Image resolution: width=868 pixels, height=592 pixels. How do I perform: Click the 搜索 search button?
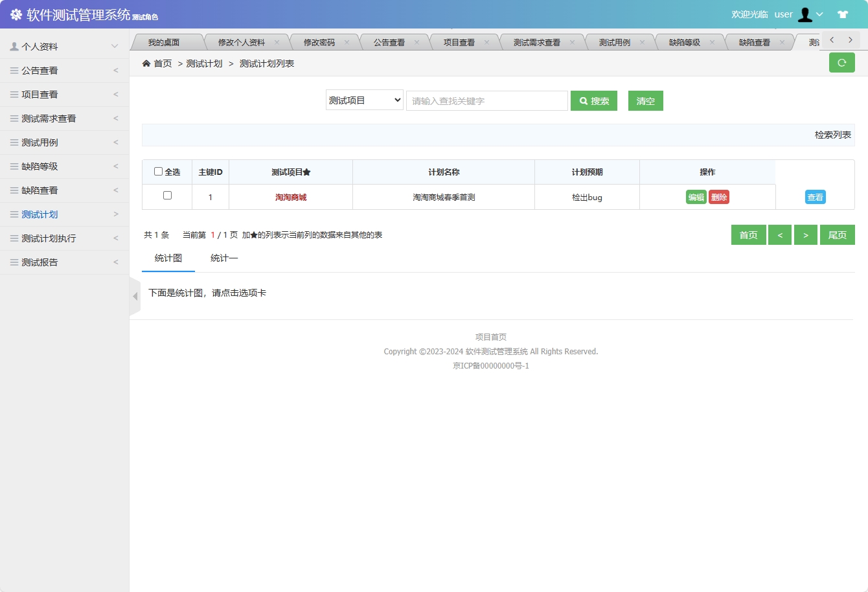[593, 100]
